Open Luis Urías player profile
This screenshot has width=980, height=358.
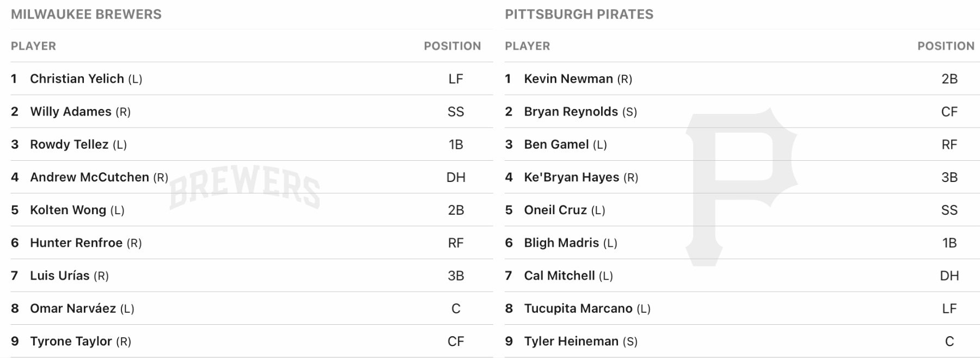tap(59, 276)
